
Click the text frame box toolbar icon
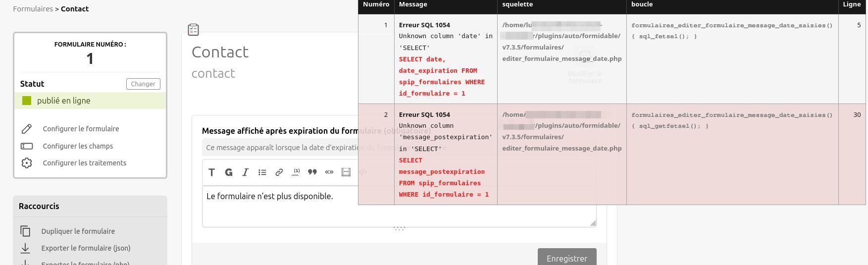click(x=346, y=172)
